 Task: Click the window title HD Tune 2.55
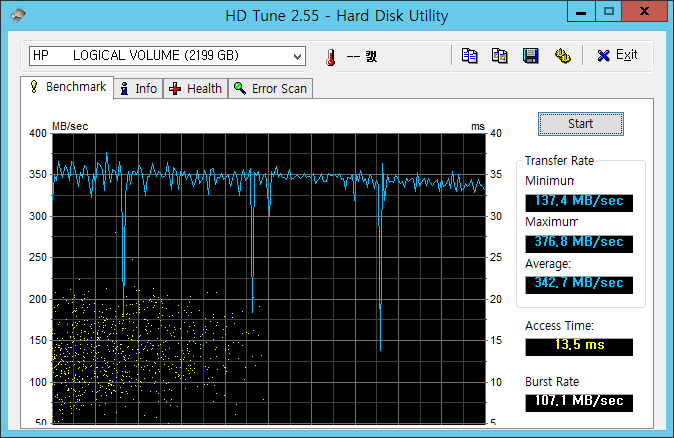[337, 16]
